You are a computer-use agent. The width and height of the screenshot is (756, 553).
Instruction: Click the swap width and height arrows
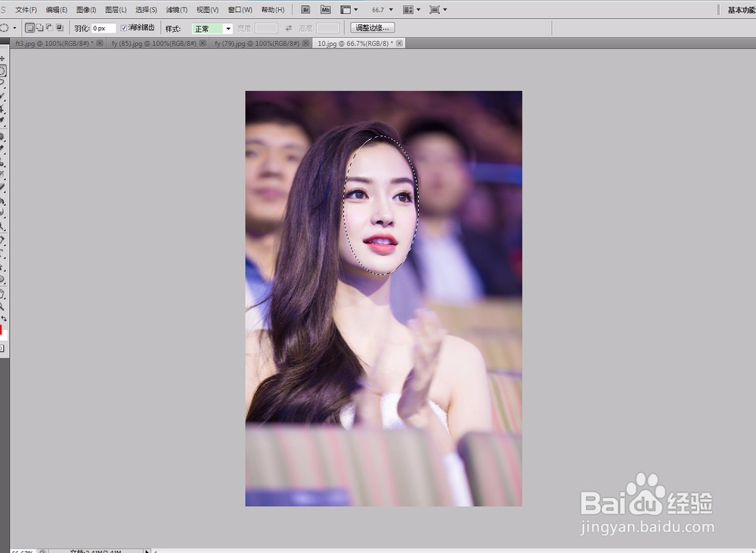tap(288, 28)
